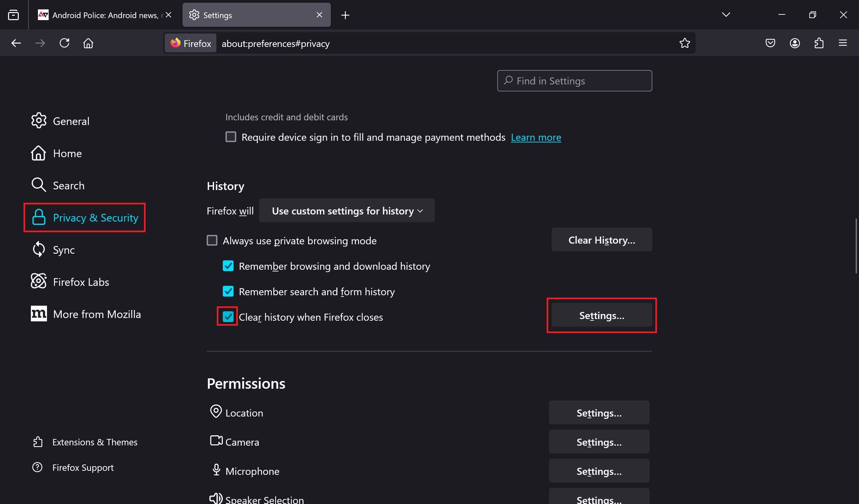Click Find in Settings search input field

tap(574, 80)
